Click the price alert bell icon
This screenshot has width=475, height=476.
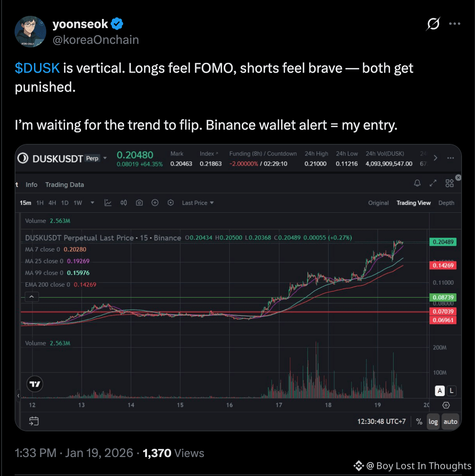click(x=417, y=183)
